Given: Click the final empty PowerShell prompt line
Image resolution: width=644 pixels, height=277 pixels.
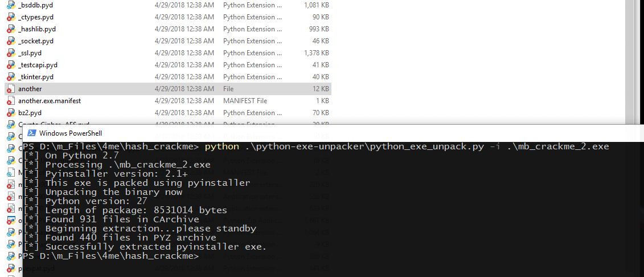Looking at the screenshot, I should (111, 256).
